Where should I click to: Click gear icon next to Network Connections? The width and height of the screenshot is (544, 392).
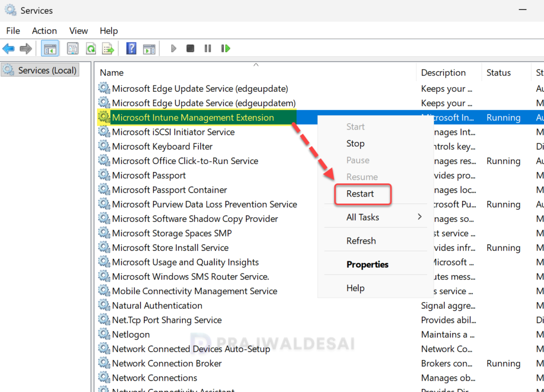tap(104, 378)
